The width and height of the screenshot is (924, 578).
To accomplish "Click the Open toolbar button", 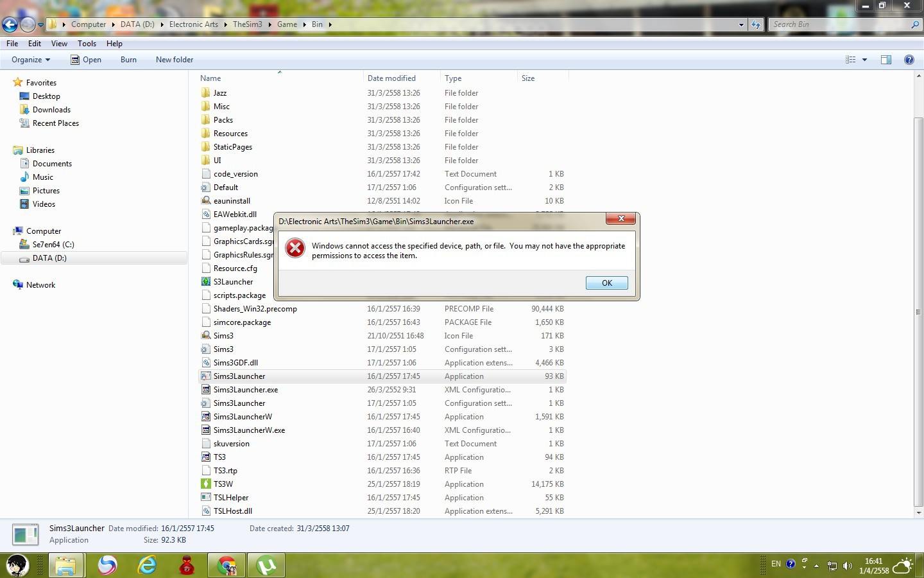I will click(86, 60).
